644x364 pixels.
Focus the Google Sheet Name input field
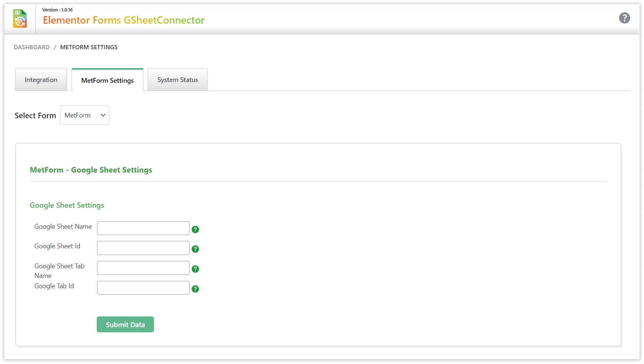(x=143, y=228)
